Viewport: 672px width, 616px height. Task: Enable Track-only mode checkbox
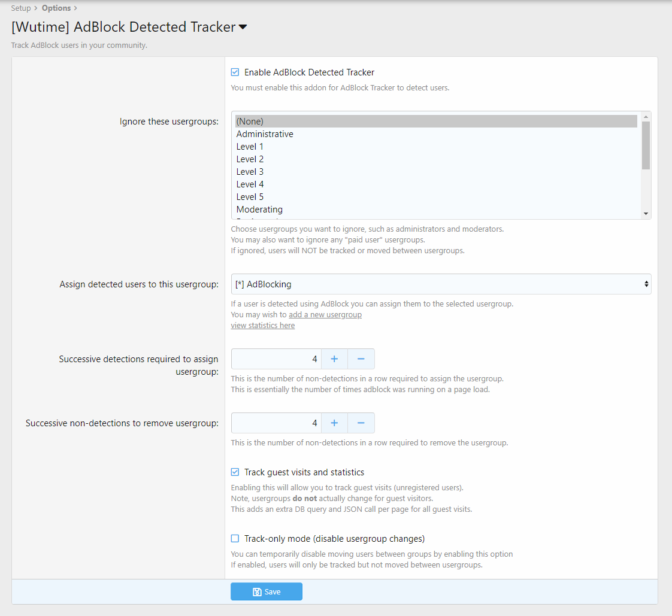click(x=235, y=539)
